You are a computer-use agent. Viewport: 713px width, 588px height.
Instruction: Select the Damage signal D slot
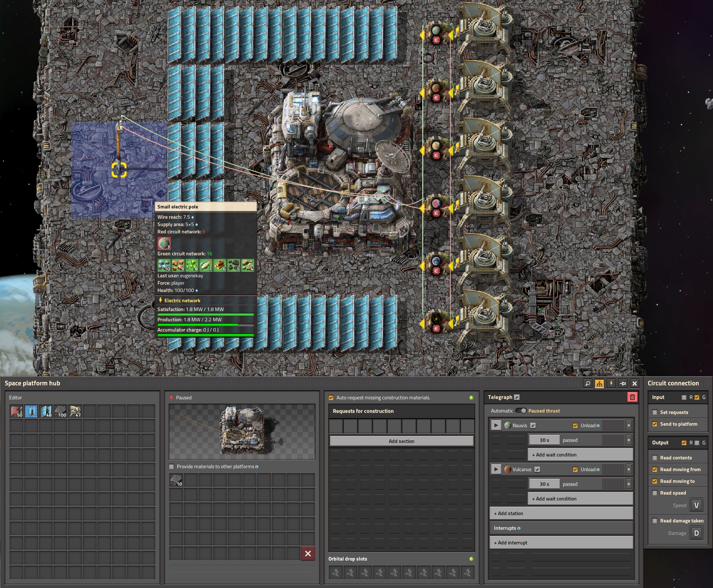coord(696,533)
